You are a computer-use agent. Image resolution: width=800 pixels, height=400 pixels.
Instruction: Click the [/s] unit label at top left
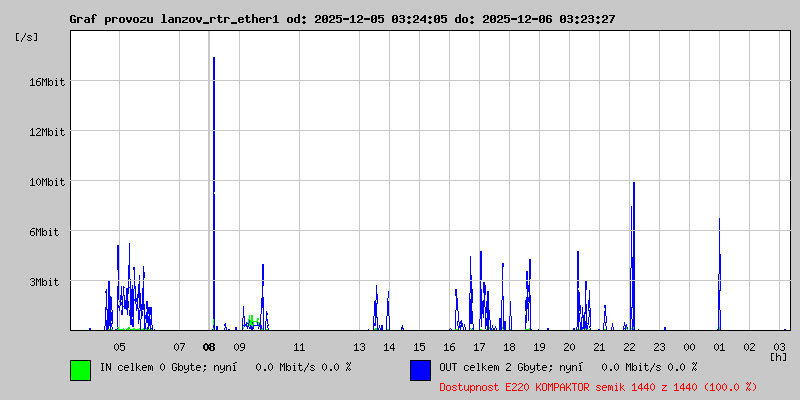point(27,37)
